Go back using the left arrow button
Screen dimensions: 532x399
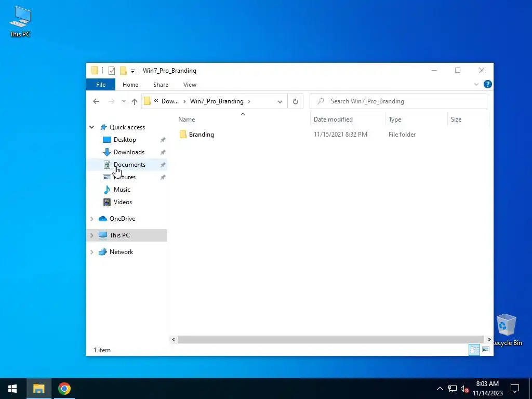pos(96,101)
